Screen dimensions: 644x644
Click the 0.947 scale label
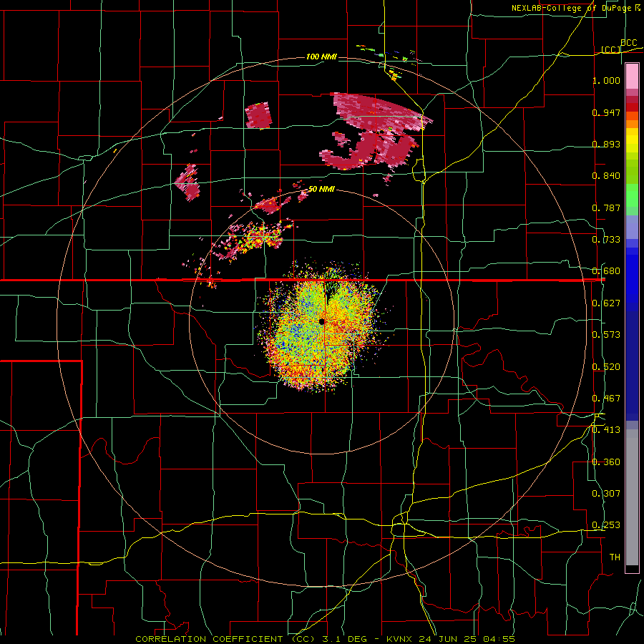click(606, 112)
